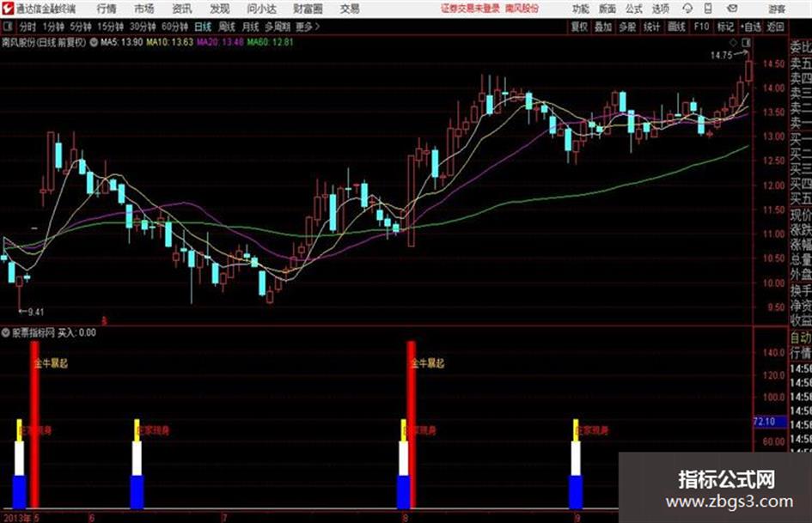Select the 月线 monthly tab
Screen dimensions: 812x523
(250, 27)
